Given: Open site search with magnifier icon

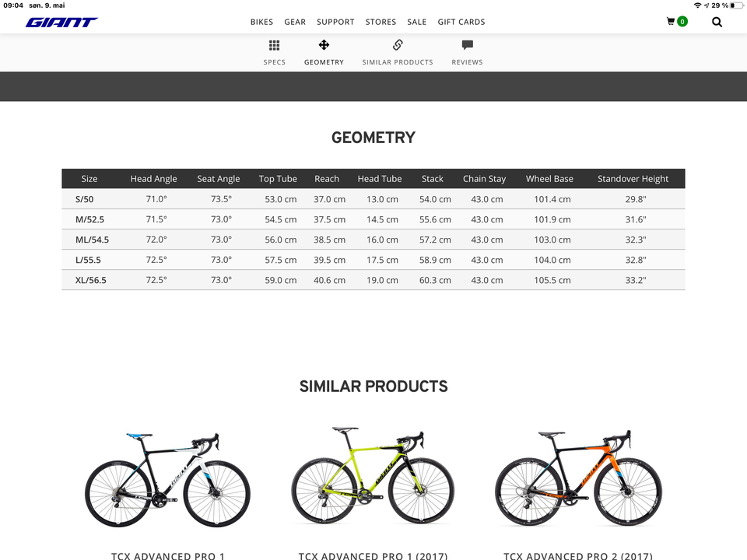Looking at the screenshot, I should [x=717, y=22].
